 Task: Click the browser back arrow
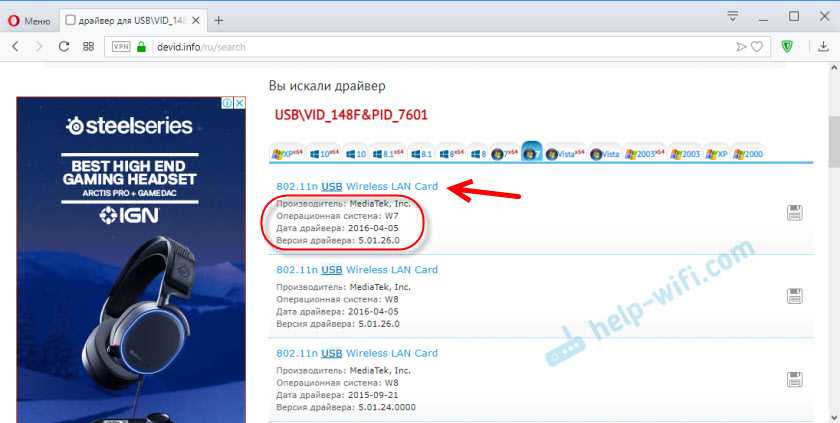coord(15,46)
